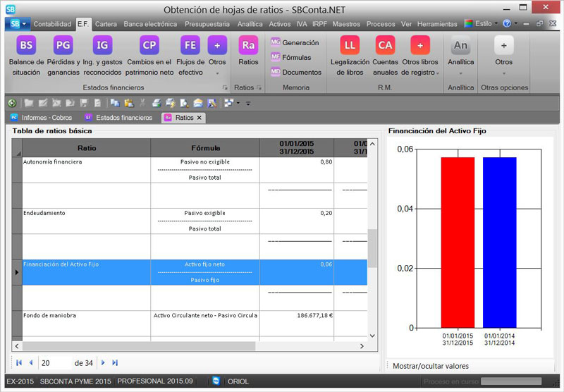564x392 pixels.
Task: Expand the Analítica ribbon dropdown
Action: coord(460,72)
